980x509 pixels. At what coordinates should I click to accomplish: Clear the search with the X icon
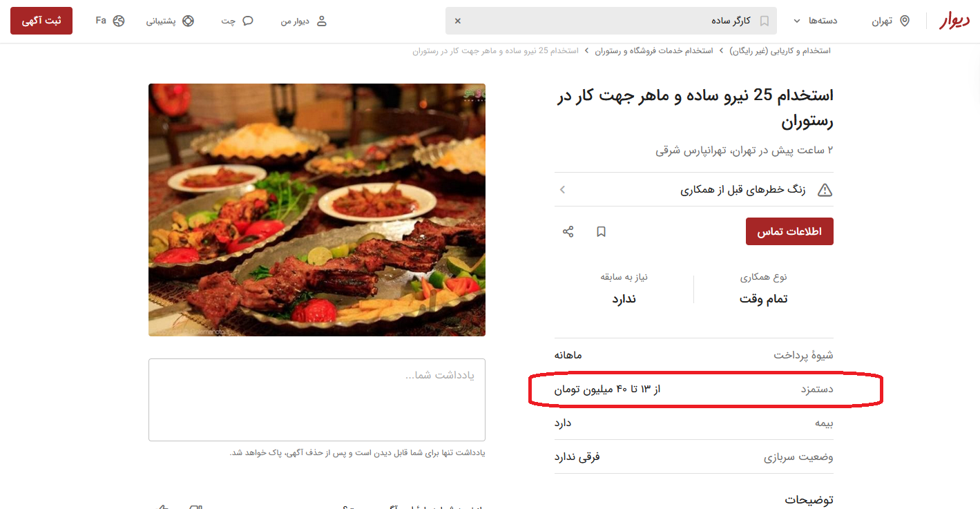(457, 21)
